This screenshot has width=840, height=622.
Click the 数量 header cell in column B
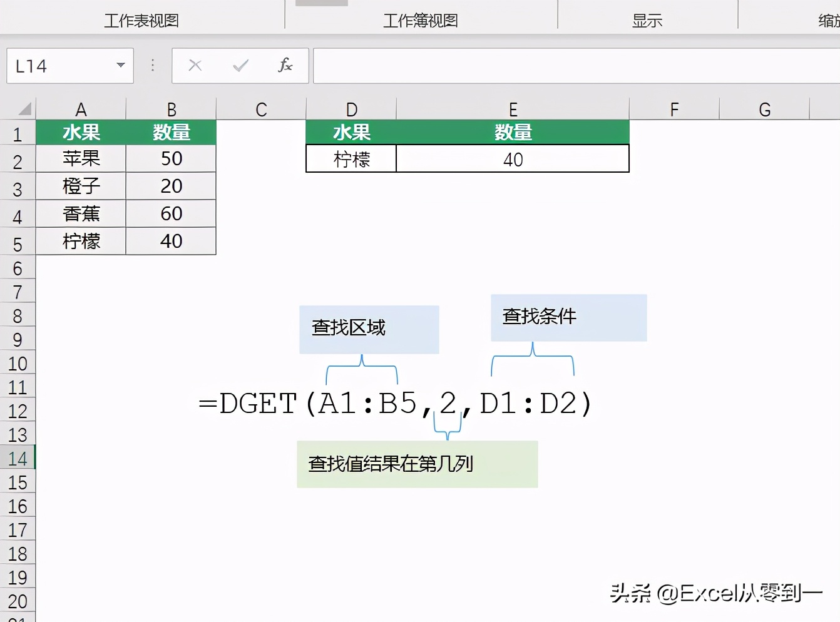171,132
